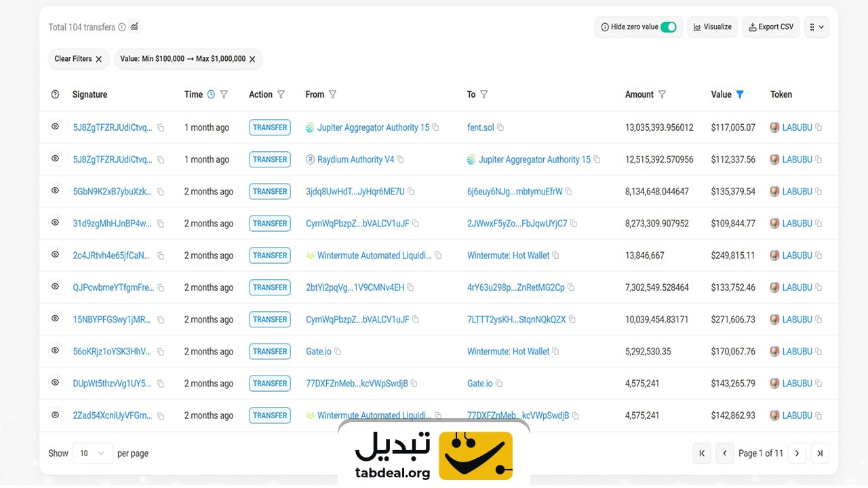Viewport: 868px width, 488px height.
Task: Copy address 6j6euy6NJg...mbtymuEfrW
Action: 568,192
